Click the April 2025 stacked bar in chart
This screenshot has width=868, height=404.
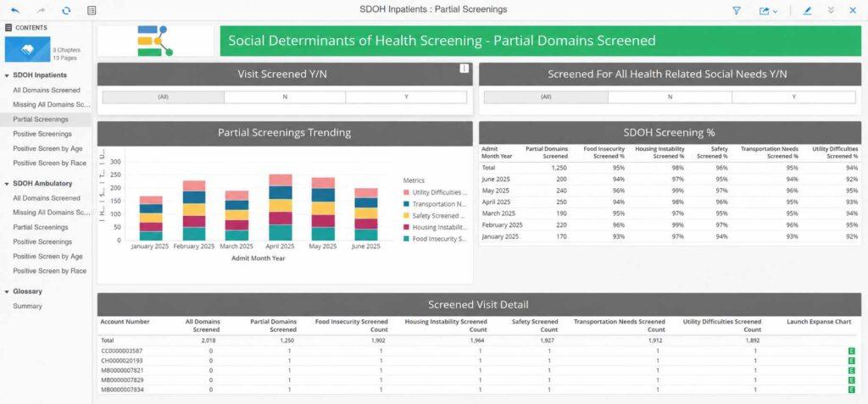coord(280,208)
